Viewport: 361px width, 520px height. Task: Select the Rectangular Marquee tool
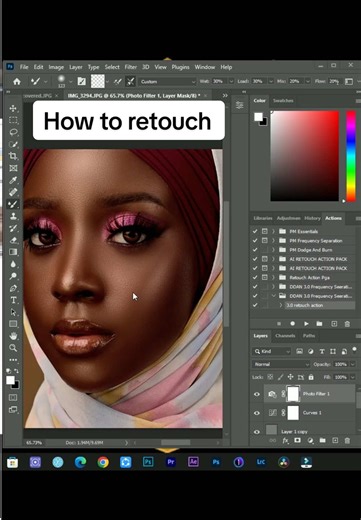(13, 120)
